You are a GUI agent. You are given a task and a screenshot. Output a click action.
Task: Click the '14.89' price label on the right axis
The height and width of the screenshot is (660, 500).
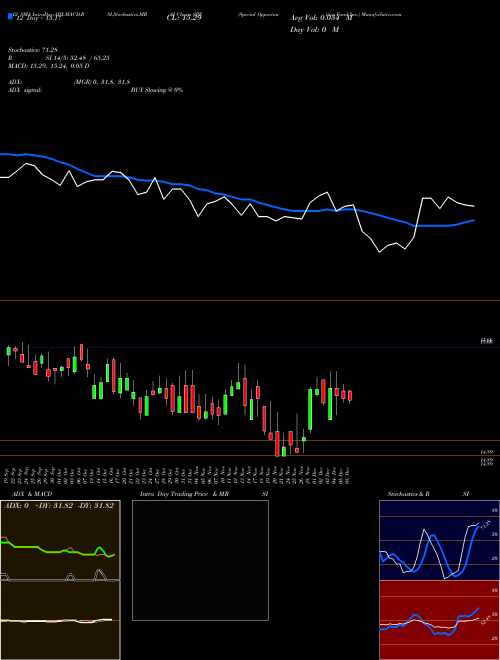tap(487, 452)
